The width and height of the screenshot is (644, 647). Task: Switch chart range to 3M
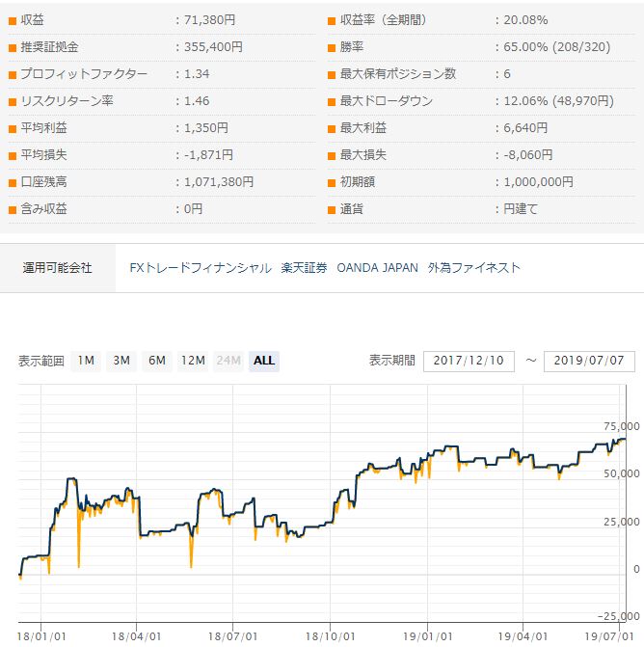[x=121, y=361]
